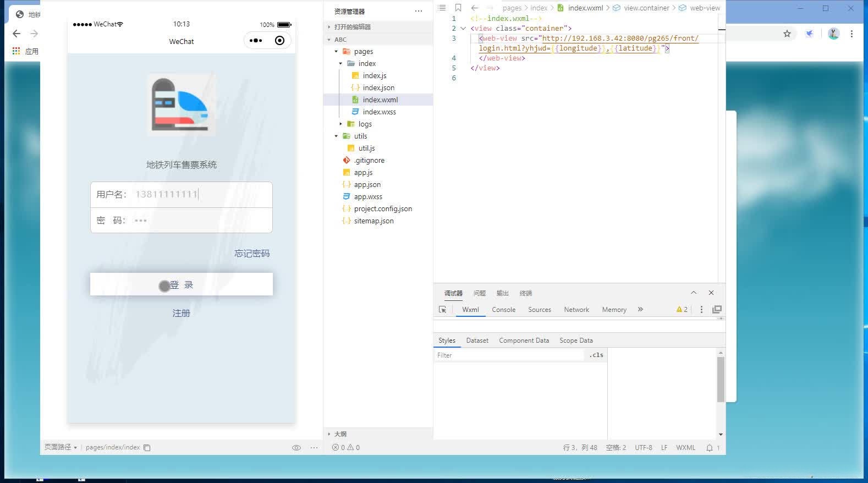The width and height of the screenshot is (868, 483).
Task: Click the element inspector picker icon
Action: (442, 310)
